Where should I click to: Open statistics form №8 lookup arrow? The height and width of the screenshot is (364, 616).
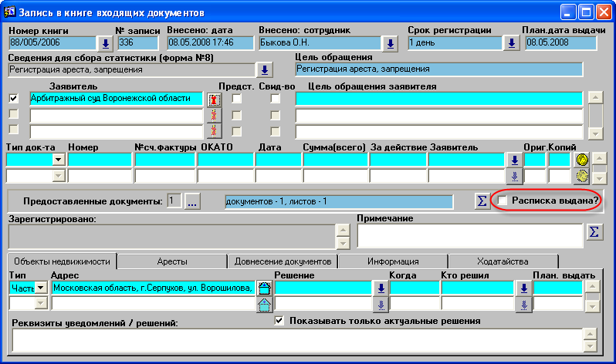(265, 70)
